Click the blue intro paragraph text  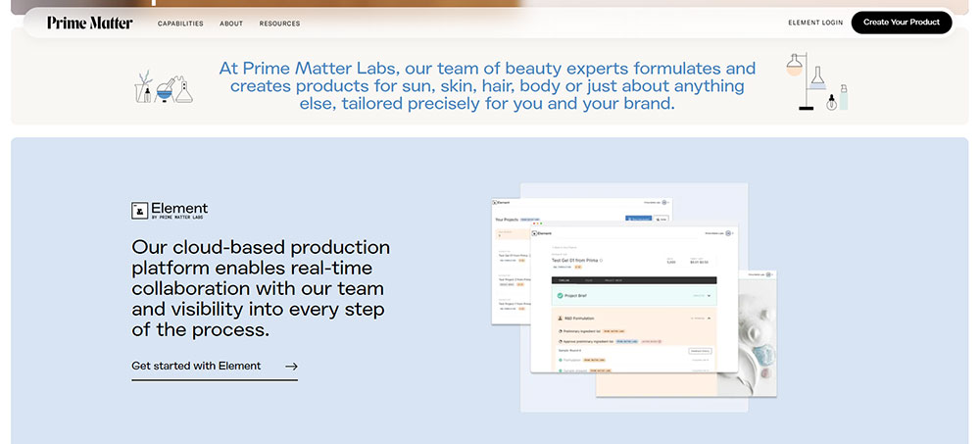pyautogui.click(x=487, y=85)
